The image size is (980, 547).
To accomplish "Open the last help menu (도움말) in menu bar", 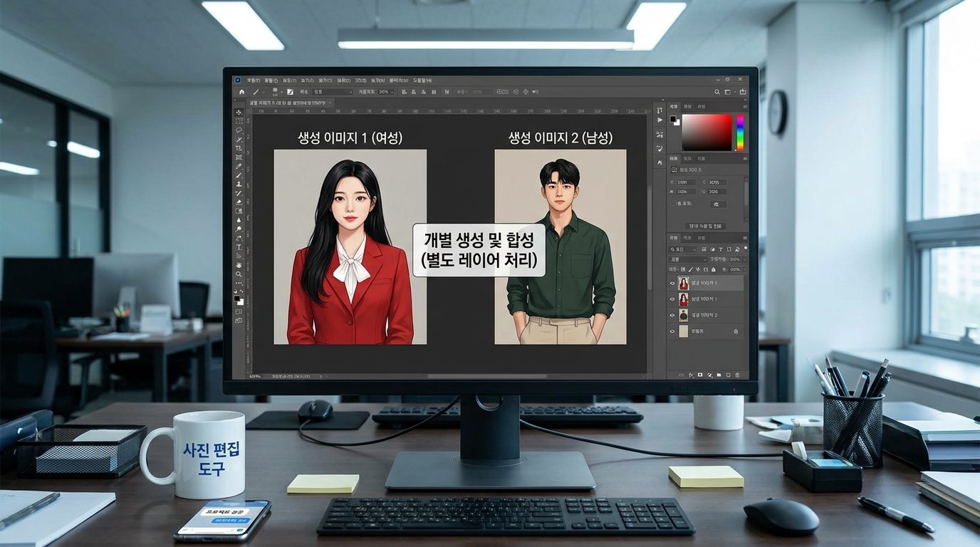I will click(422, 80).
